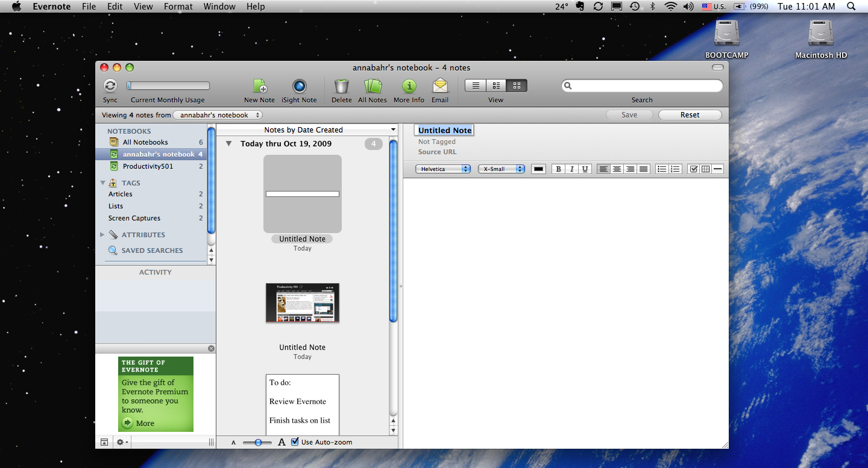
Task: Click the More link in the Evernote gift ad
Action: pyautogui.click(x=138, y=423)
